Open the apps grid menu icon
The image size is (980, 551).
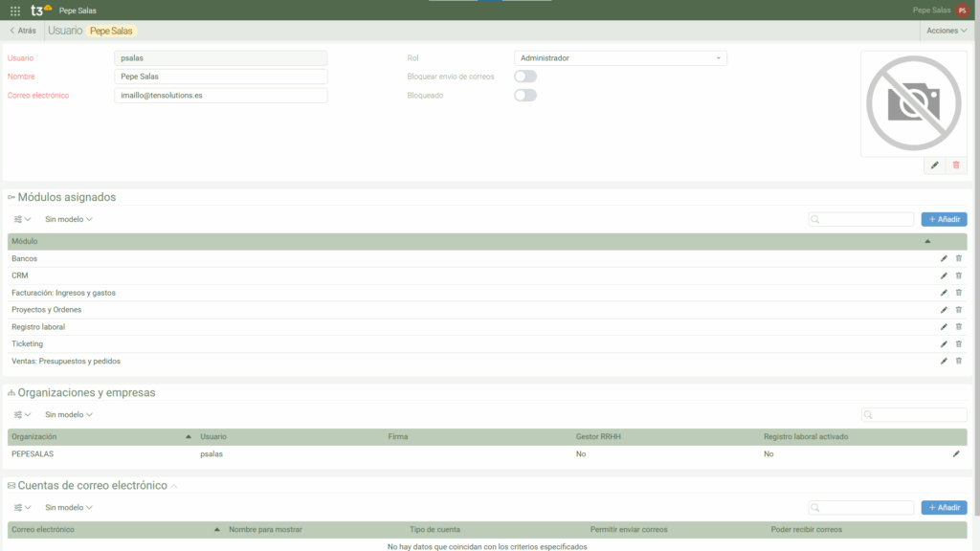pyautogui.click(x=14, y=11)
